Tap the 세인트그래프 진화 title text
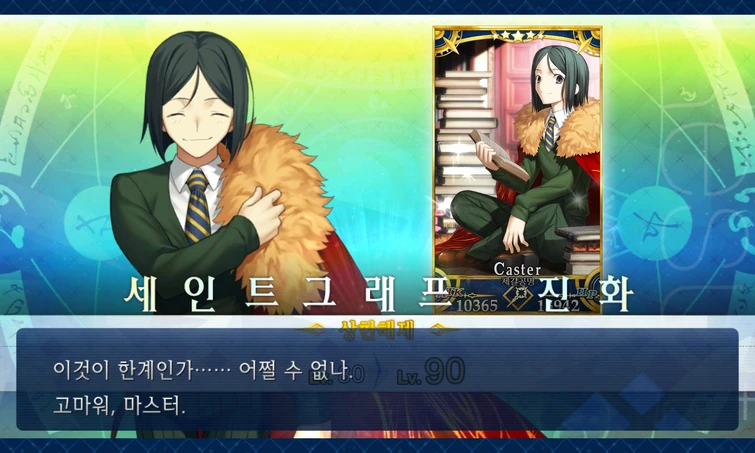This screenshot has width=755, height=453. 379,292
